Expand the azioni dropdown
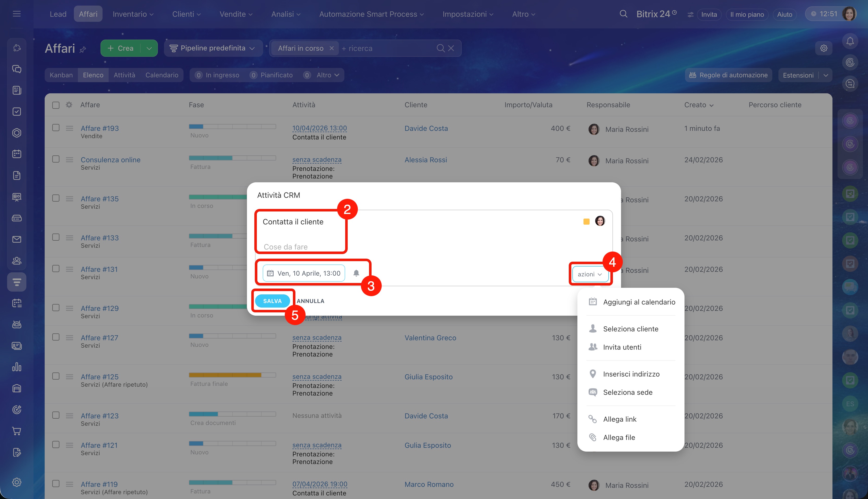The width and height of the screenshot is (868, 499). point(590,274)
